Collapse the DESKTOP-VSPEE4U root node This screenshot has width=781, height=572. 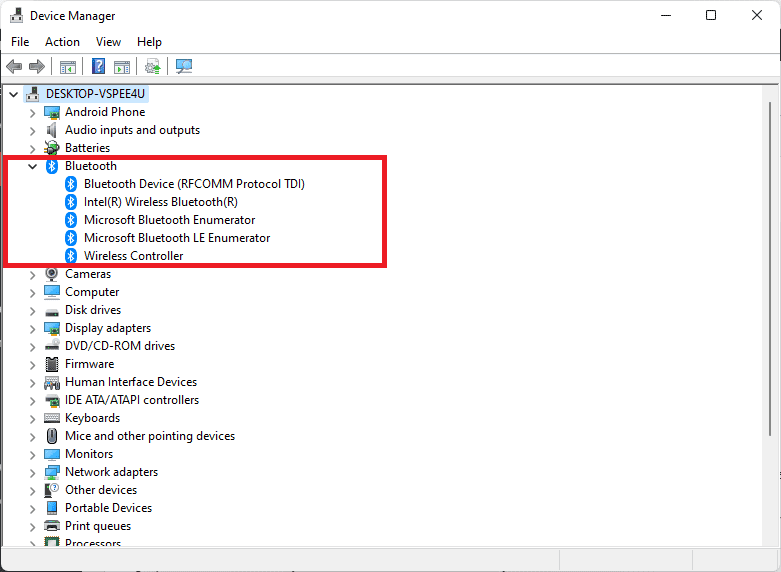13,94
